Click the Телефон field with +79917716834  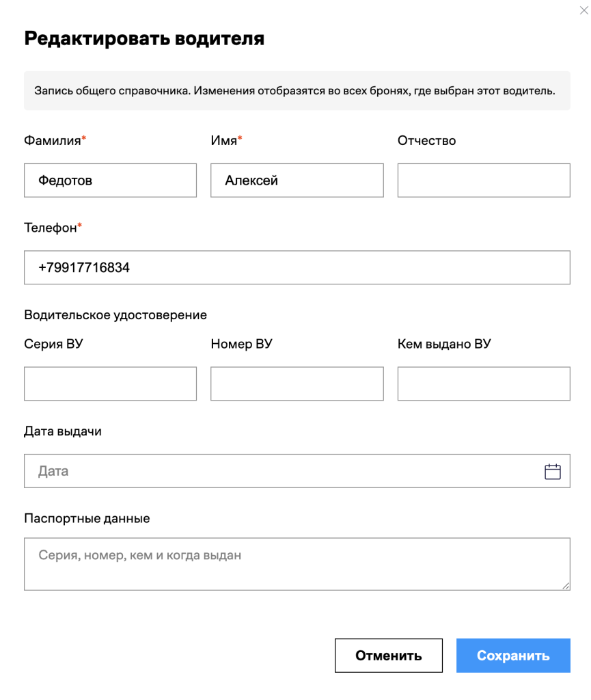(297, 267)
